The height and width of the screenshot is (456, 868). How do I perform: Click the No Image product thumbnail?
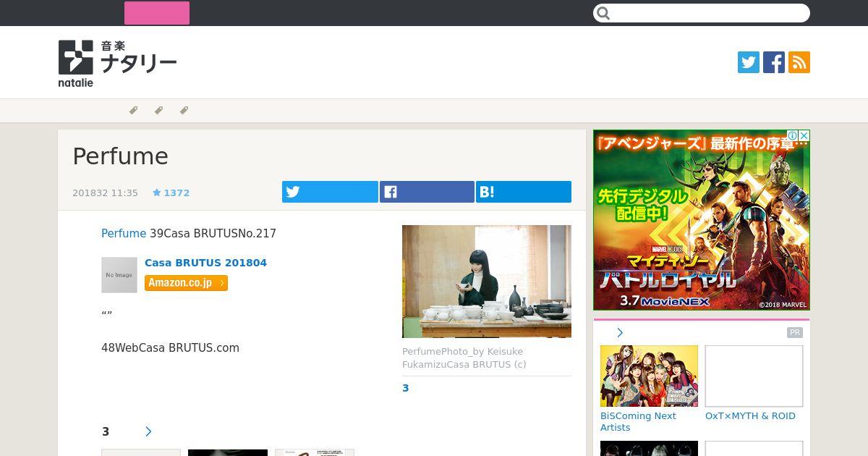point(119,275)
